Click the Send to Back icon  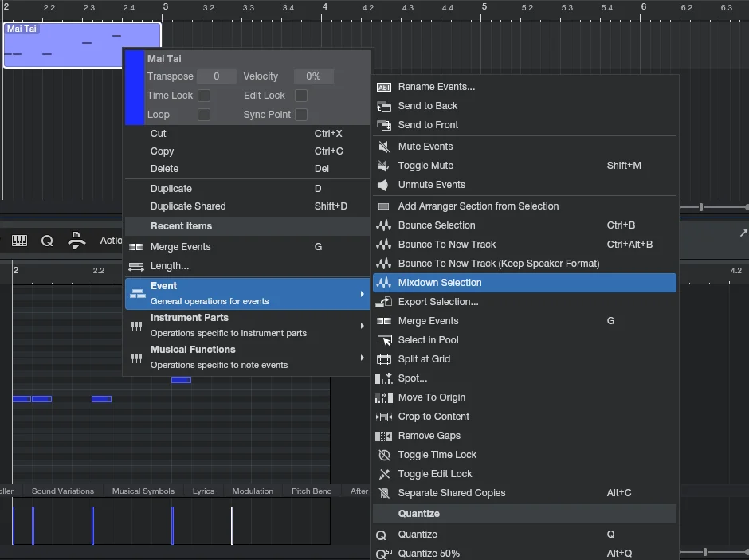pos(383,106)
